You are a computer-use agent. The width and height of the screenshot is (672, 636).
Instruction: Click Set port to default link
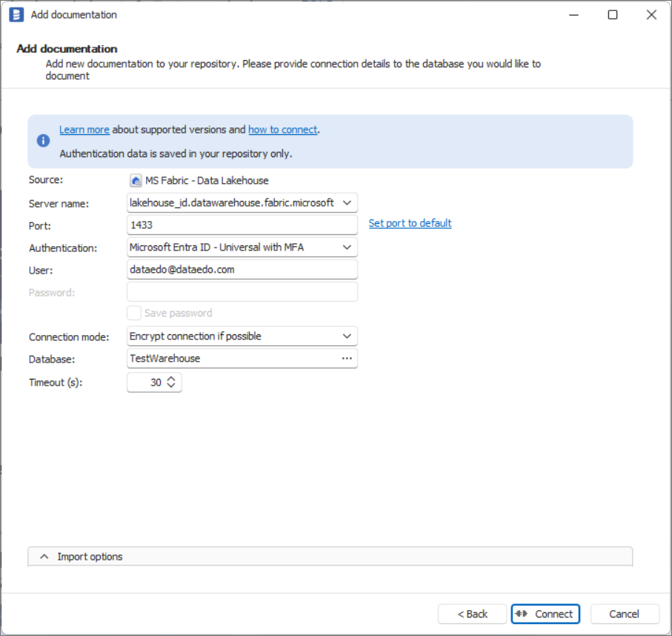(x=410, y=223)
